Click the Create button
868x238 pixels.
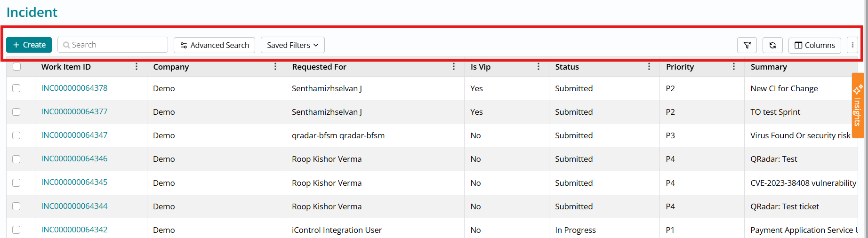pos(29,45)
